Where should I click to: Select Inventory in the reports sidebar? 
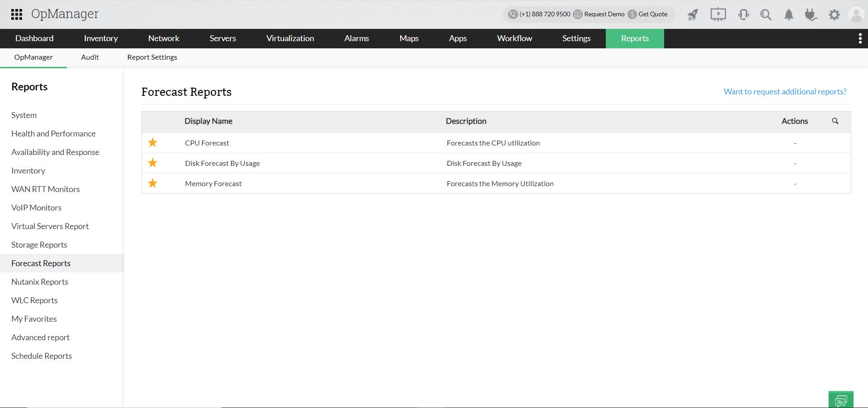tap(28, 171)
